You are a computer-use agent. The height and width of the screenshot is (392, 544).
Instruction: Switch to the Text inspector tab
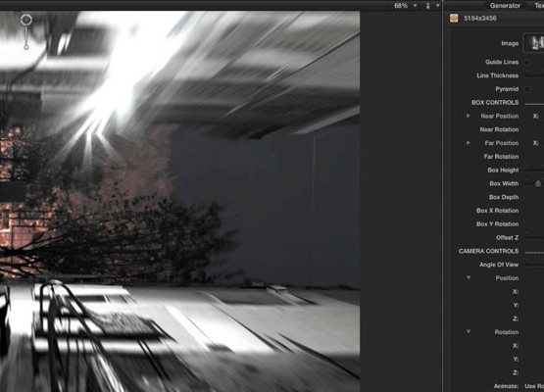539,6
